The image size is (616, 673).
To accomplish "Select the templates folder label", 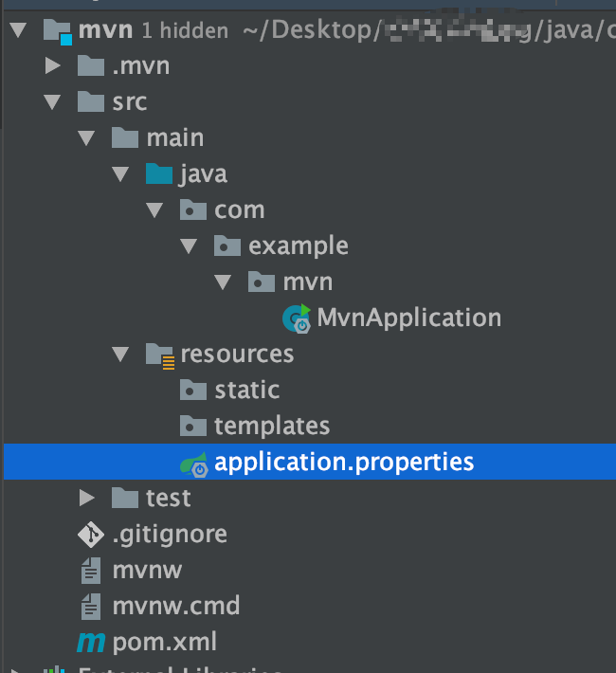I will click(x=272, y=427).
